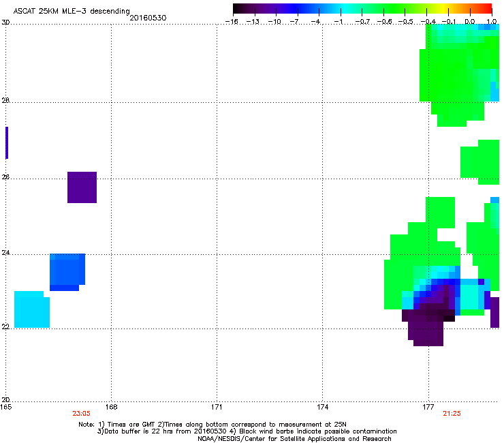Click the -13 tick label on the color bar
The height and width of the screenshot is (443, 504).
tap(253, 22)
